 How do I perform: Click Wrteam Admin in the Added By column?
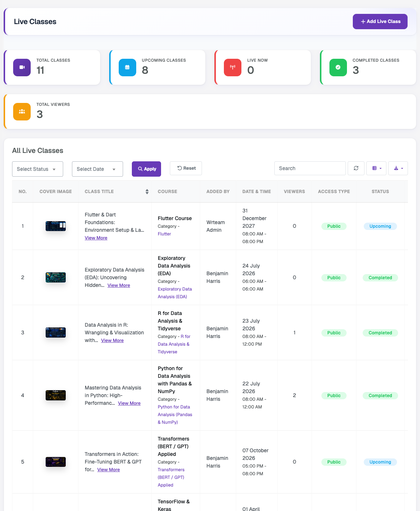click(215, 226)
